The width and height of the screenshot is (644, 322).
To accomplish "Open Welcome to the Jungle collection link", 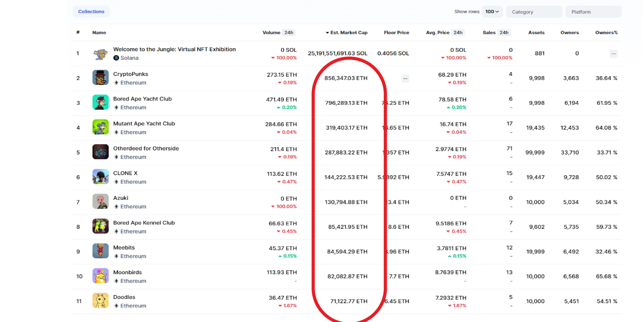I will point(175,49).
